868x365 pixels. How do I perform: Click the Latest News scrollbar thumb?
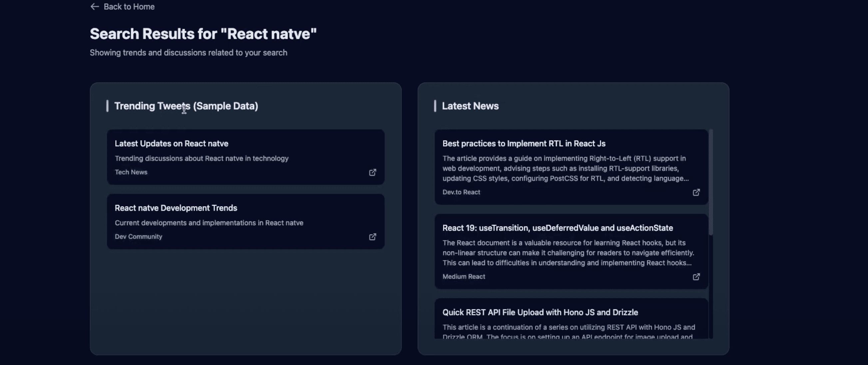click(711, 182)
